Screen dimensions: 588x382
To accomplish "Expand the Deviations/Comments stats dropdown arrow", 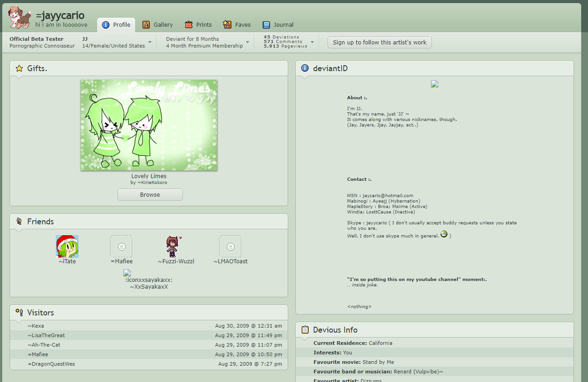I will point(313,42).
